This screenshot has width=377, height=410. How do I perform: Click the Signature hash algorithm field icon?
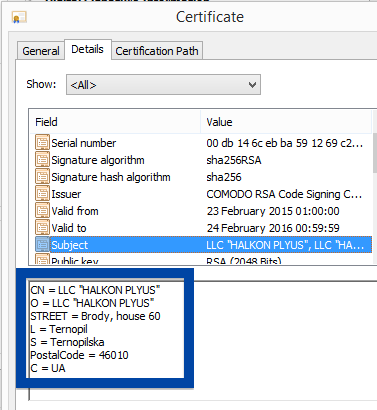[x=42, y=177]
